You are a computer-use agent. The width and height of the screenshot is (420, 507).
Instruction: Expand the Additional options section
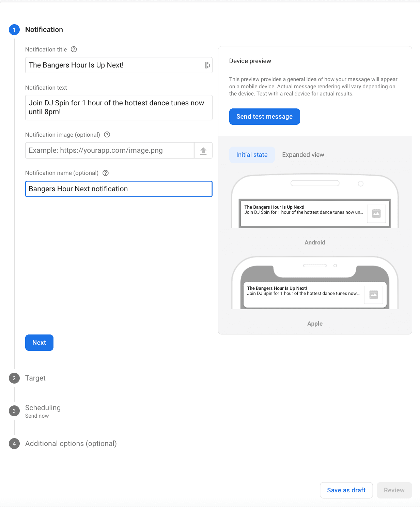tap(71, 444)
